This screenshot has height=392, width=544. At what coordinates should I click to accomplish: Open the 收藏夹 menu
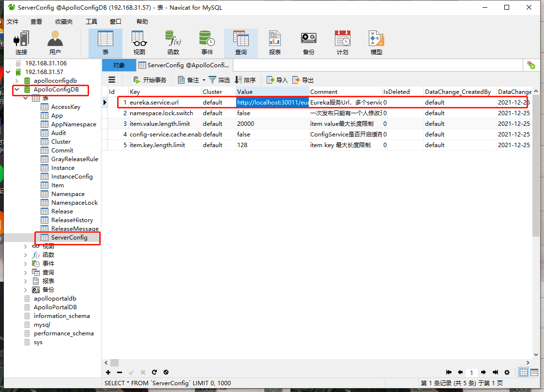coord(64,21)
